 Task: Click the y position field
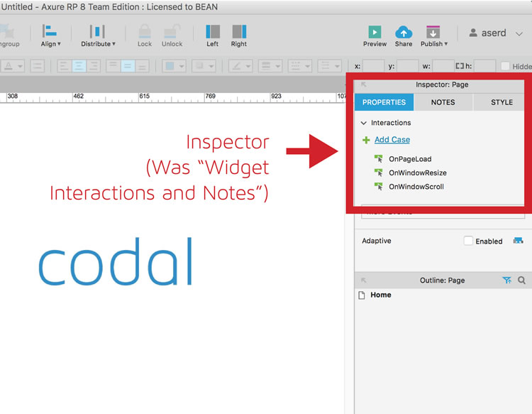click(x=407, y=66)
